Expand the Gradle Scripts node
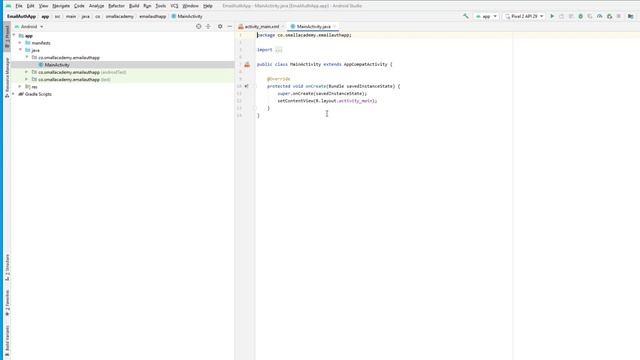 [14, 94]
